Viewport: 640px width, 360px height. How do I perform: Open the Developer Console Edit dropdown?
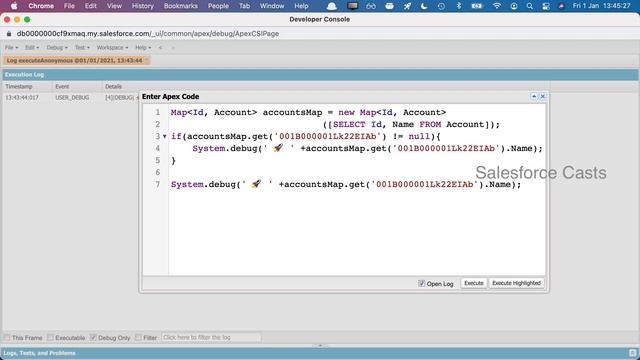32,48
